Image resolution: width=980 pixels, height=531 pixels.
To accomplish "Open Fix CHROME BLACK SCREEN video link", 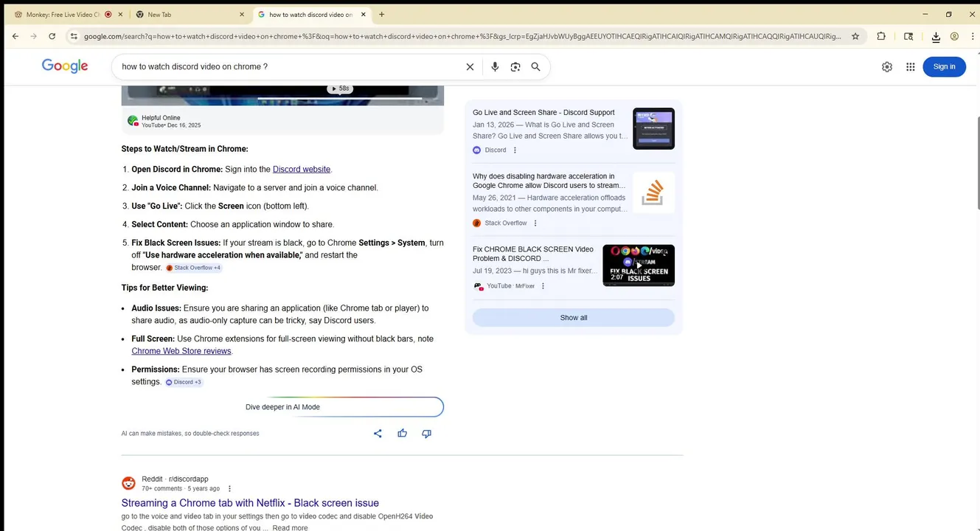I will [532, 254].
